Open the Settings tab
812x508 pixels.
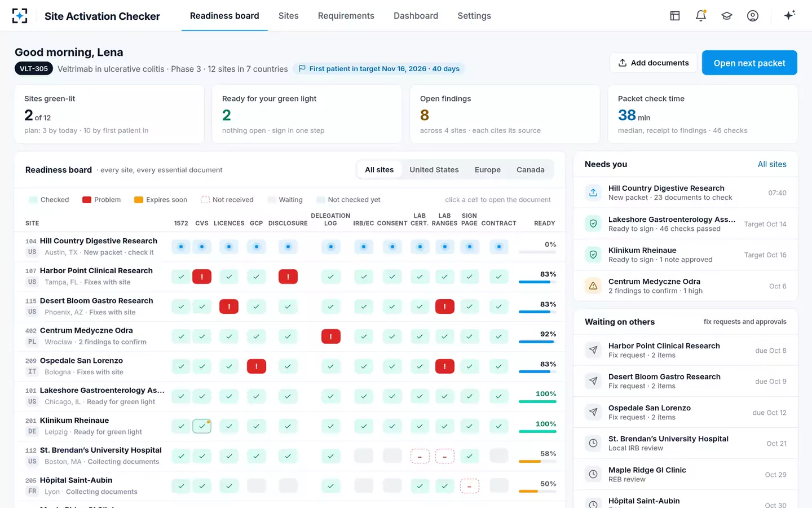pyautogui.click(x=474, y=16)
